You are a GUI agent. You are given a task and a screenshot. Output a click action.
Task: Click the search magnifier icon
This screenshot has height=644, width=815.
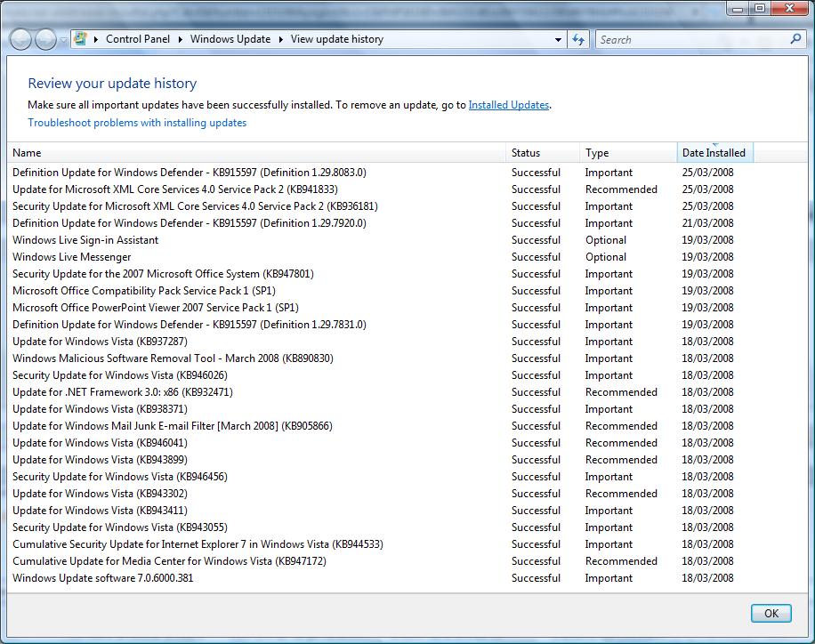tap(795, 39)
